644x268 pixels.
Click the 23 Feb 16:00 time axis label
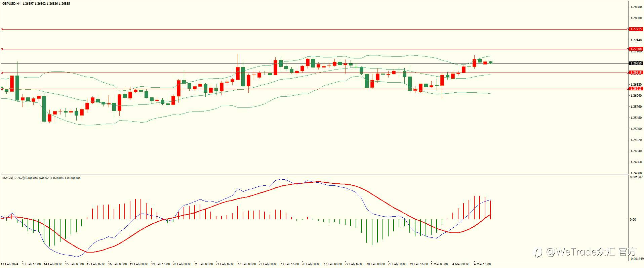pos(289,264)
